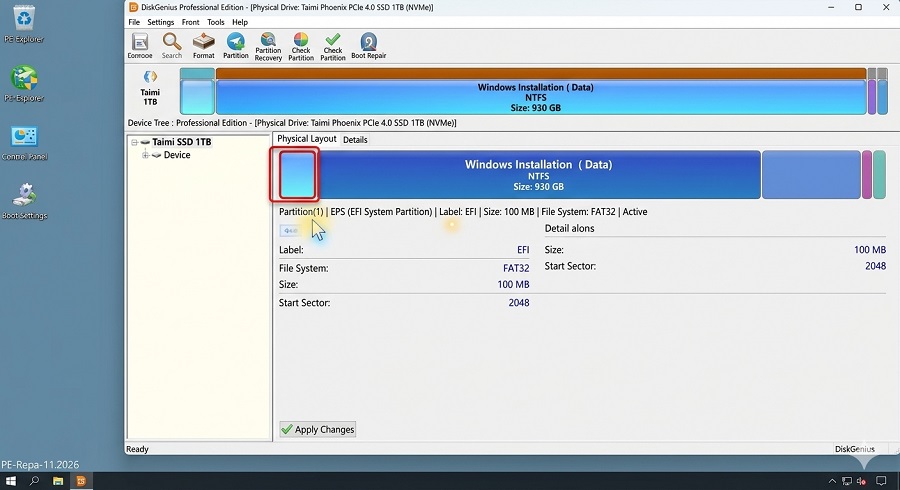Open the Windows Start menu
This screenshot has width=900, height=490.
(10, 481)
